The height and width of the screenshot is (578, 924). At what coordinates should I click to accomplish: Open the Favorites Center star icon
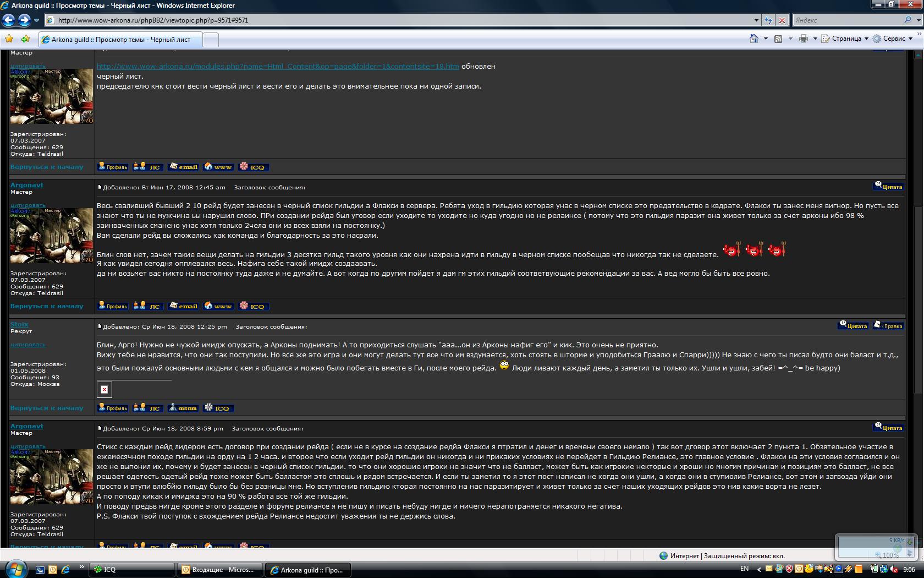[9, 39]
